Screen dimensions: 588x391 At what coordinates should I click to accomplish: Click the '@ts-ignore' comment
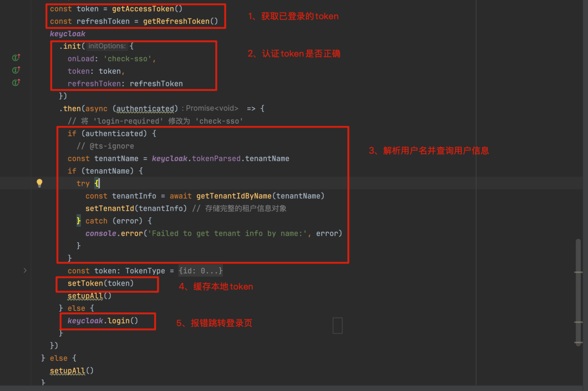tap(105, 146)
